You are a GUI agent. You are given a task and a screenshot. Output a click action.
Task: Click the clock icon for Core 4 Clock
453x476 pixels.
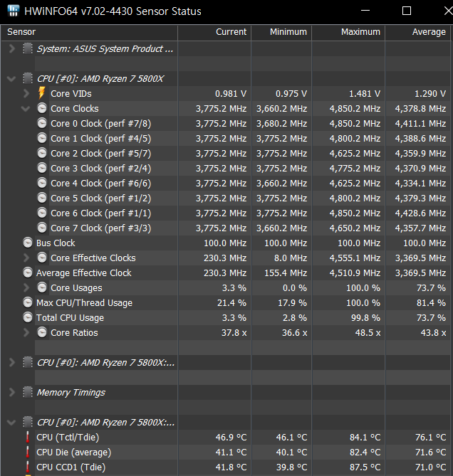[42, 183]
